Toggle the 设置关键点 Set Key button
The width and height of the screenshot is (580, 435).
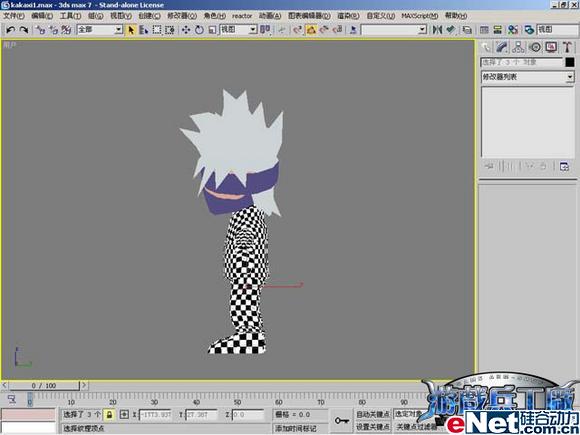click(372, 427)
